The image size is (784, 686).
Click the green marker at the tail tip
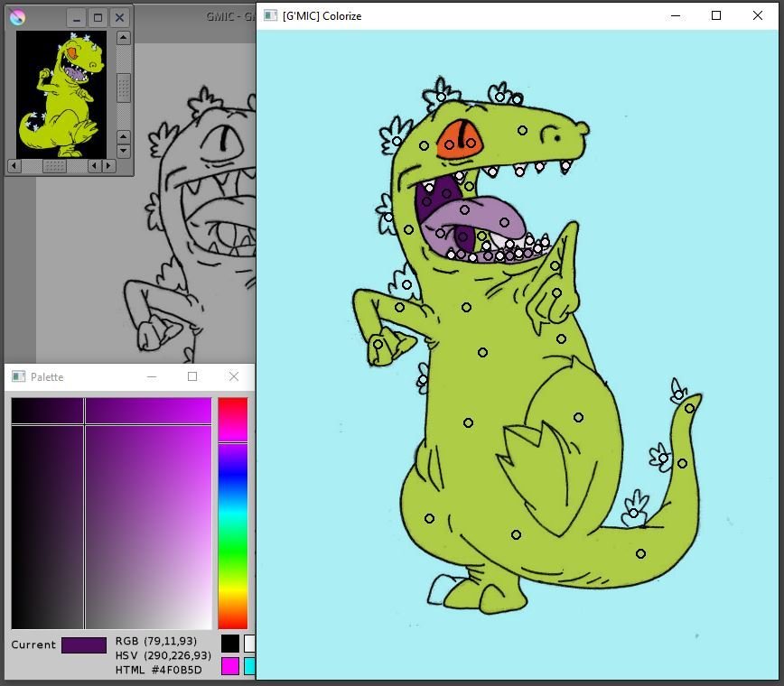click(689, 408)
